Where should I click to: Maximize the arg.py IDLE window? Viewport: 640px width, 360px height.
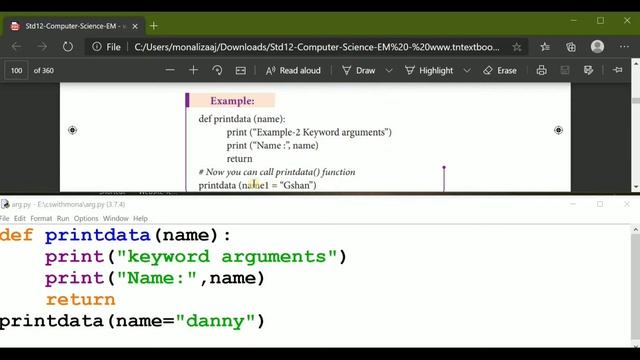point(600,204)
